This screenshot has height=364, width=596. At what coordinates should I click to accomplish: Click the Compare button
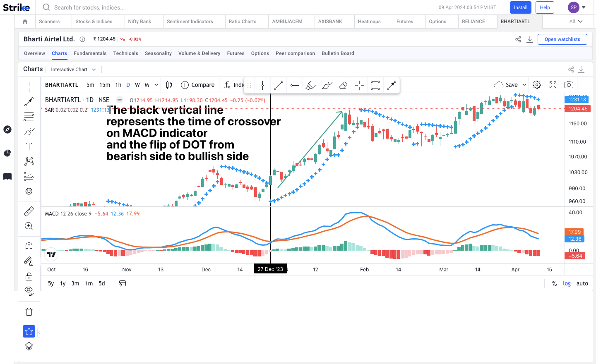(x=198, y=85)
